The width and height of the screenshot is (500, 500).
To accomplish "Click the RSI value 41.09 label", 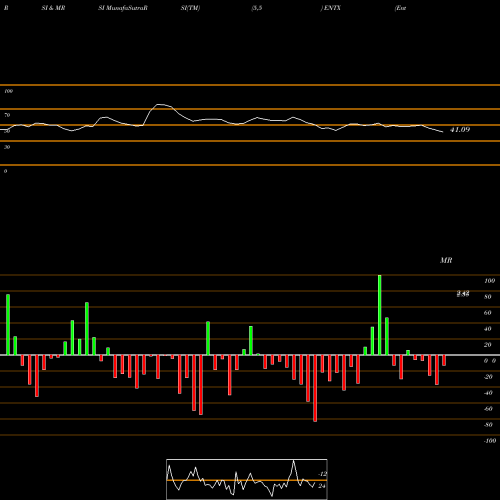I will [460, 130].
